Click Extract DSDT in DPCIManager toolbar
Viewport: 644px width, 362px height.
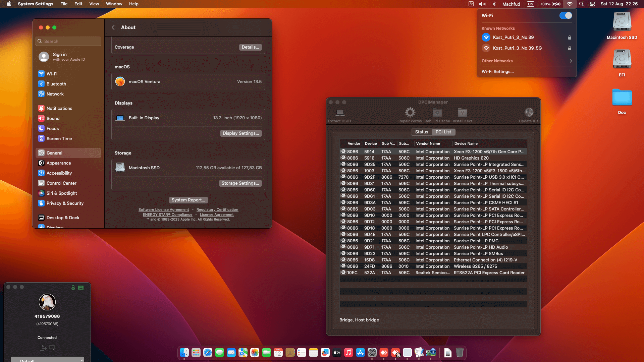point(340,115)
